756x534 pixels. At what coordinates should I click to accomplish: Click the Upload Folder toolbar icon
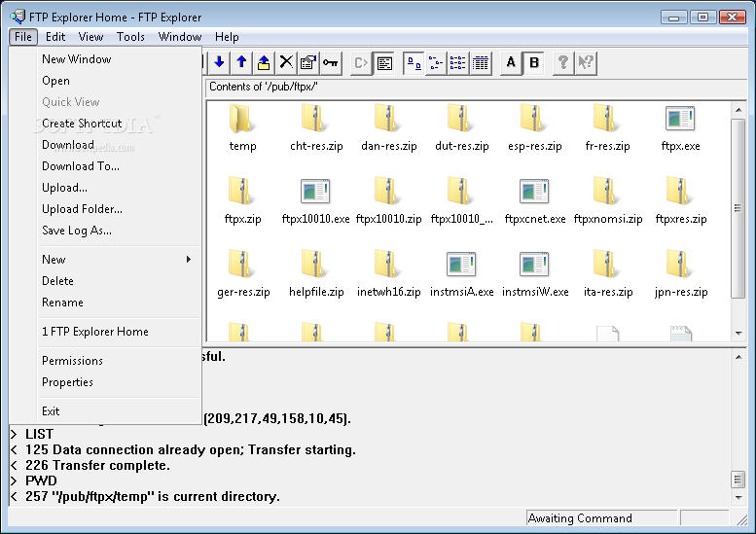[x=264, y=62]
